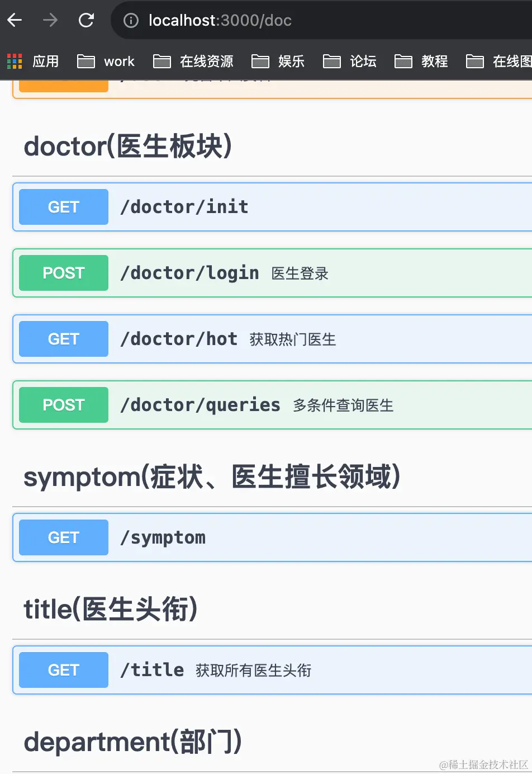The height and width of the screenshot is (774, 532).
Task: Open the work bookmarks folder
Action: pyautogui.click(x=106, y=61)
